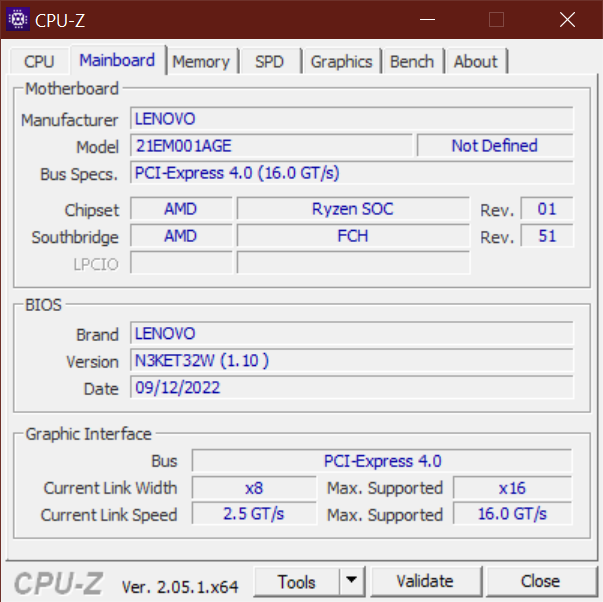Image resolution: width=603 pixels, height=602 pixels.
Task: Minimize the CPU-Z window
Action: tap(427, 19)
